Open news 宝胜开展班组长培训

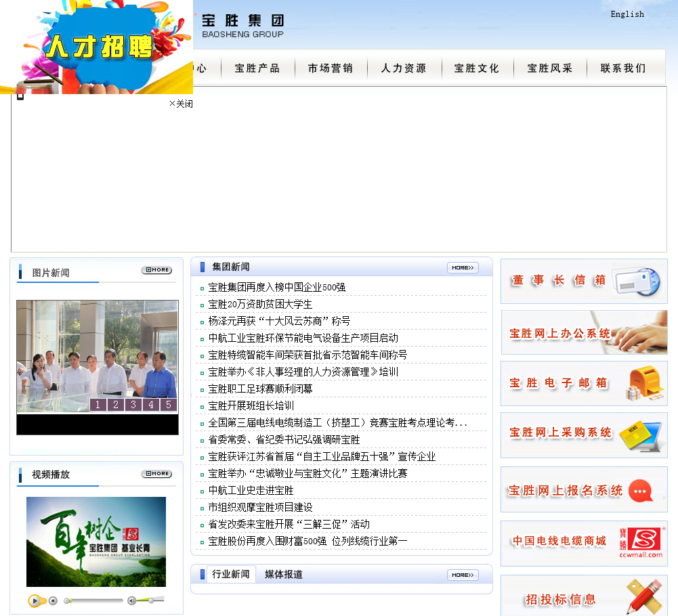251,405
